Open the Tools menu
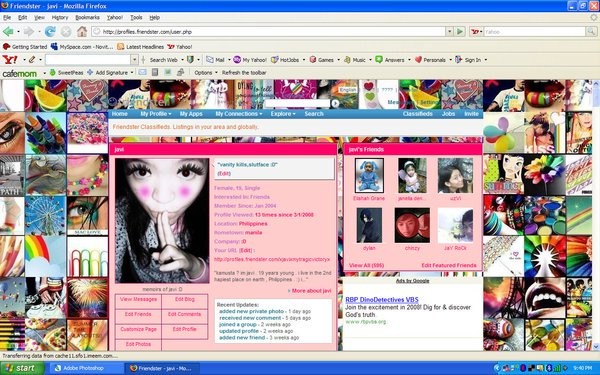600x375 pixels. [136, 18]
